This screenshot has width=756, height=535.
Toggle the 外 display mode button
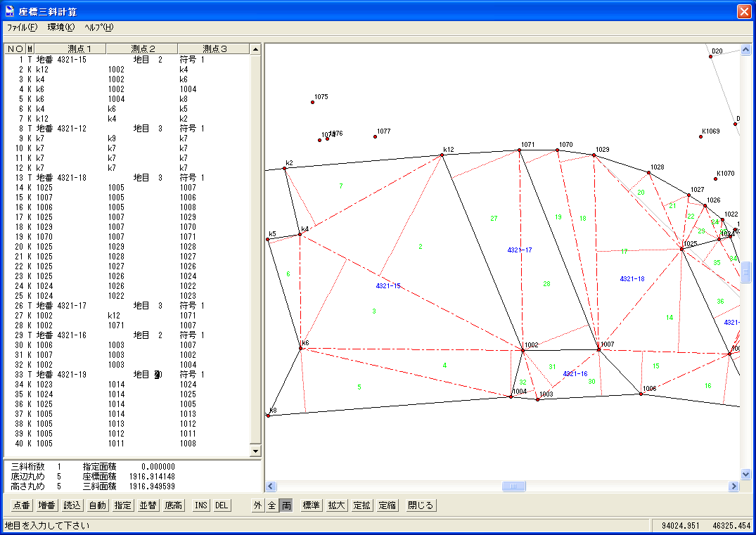[258, 505]
